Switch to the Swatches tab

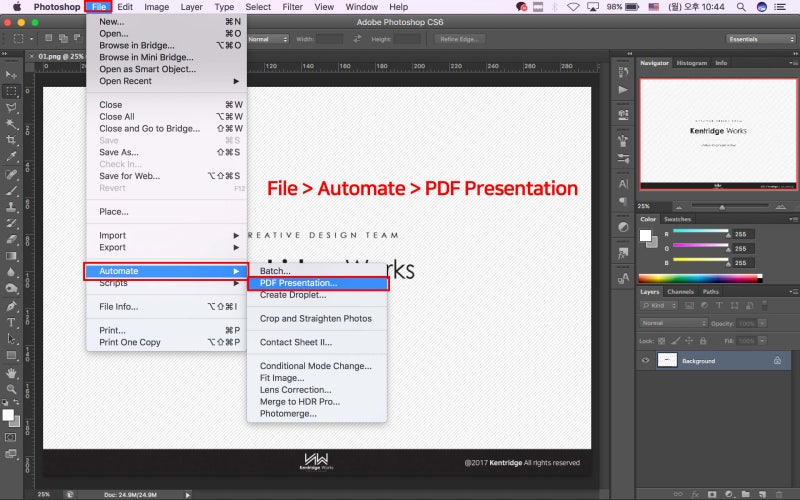(677, 219)
